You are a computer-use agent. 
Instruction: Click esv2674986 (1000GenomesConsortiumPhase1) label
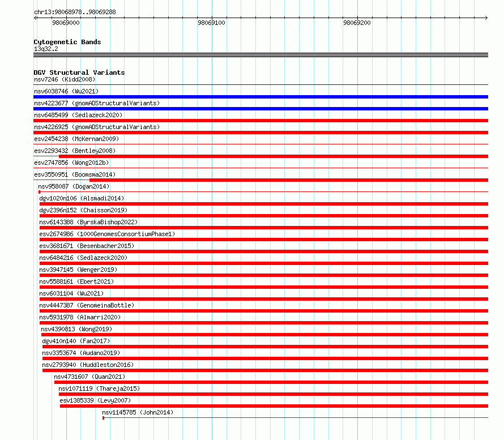point(107,234)
